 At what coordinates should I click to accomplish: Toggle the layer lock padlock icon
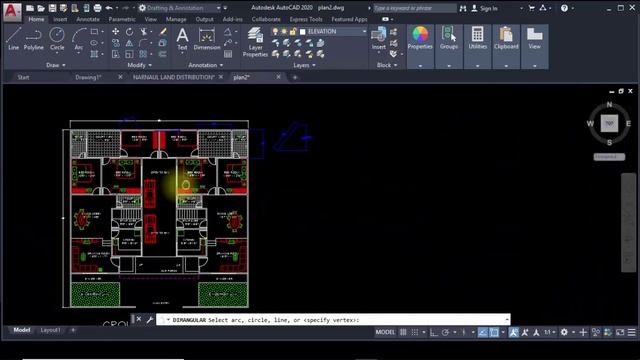point(293,31)
